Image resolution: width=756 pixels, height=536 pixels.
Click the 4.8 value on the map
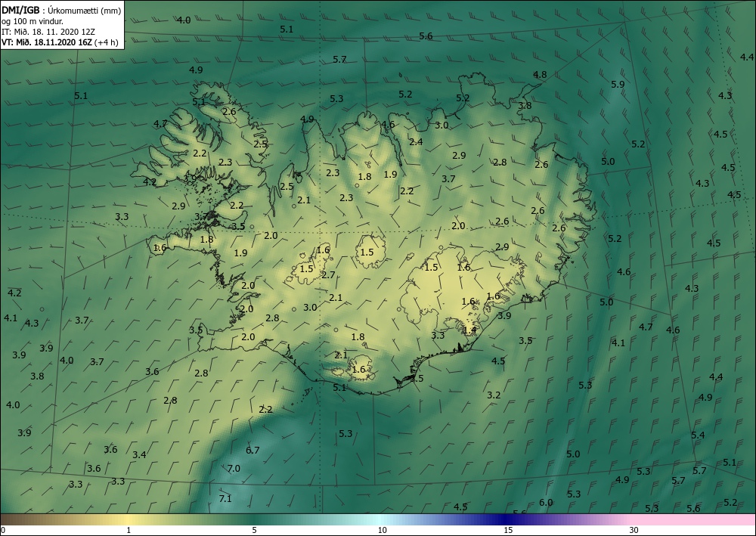[x=540, y=74]
